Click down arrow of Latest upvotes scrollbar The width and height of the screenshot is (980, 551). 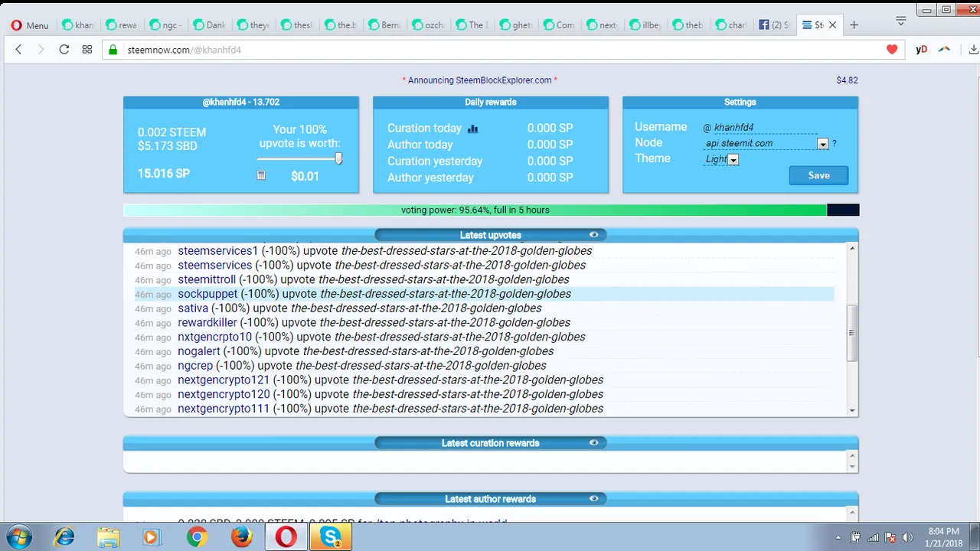pos(852,411)
